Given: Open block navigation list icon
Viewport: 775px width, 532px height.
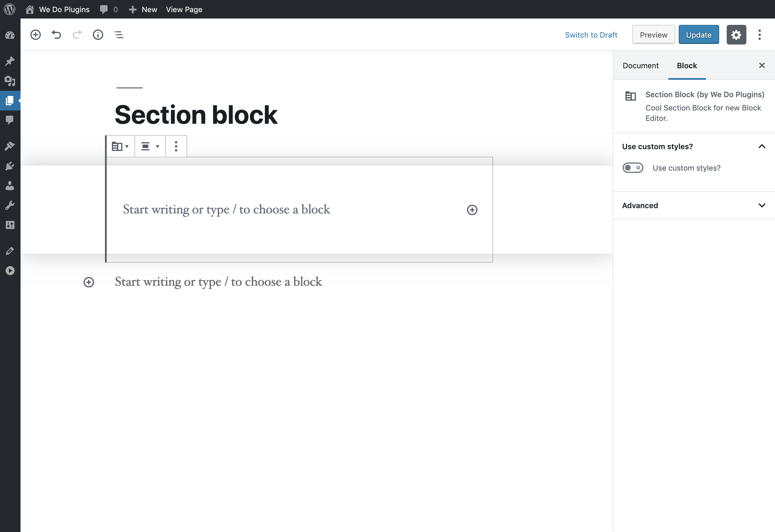Looking at the screenshot, I should point(119,35).
